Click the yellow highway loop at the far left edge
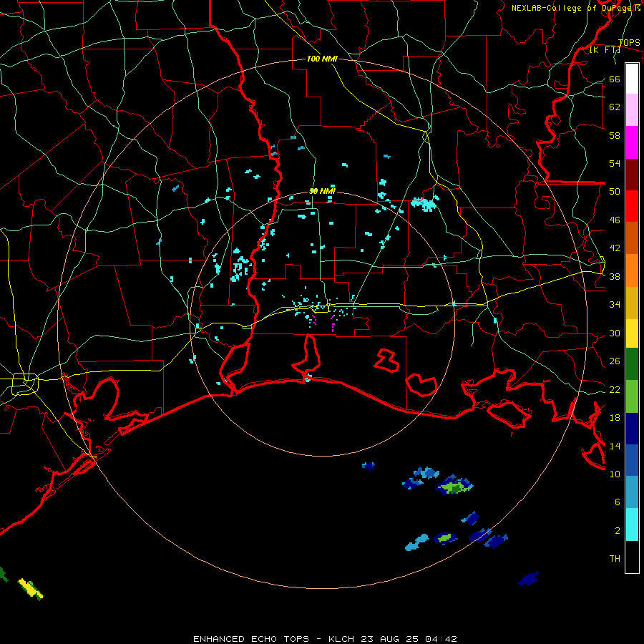This screenshot has width=644, height=644. 25,384
